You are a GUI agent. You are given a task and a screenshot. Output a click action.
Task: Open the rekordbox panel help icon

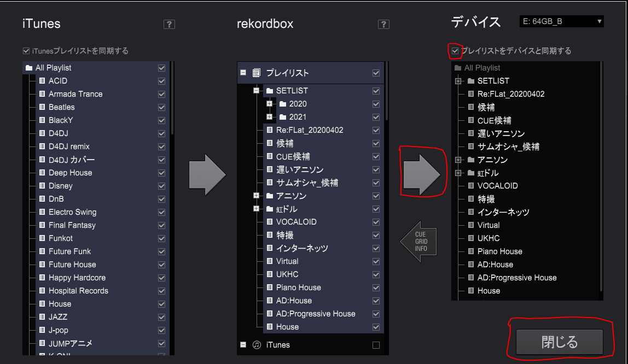(383, 25)
